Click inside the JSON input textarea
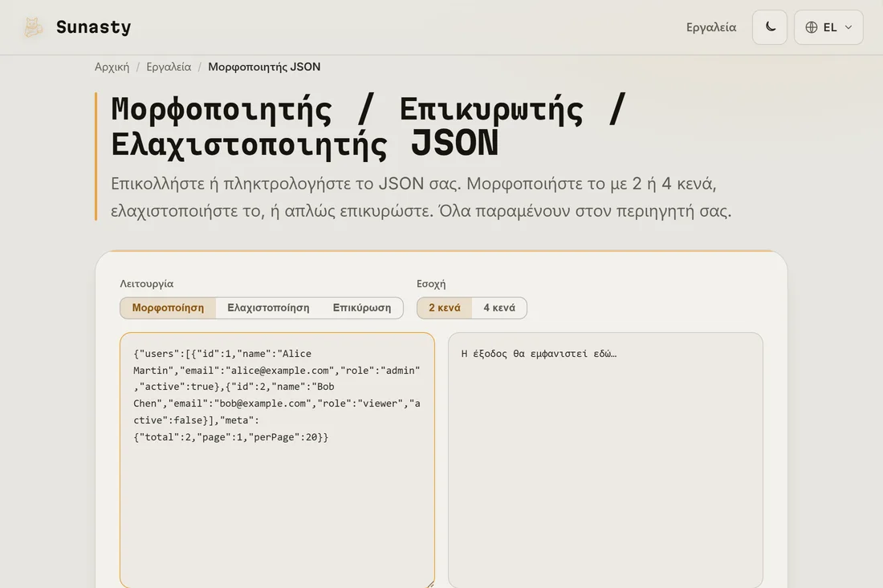883x588 pixels. click(277, 460)
